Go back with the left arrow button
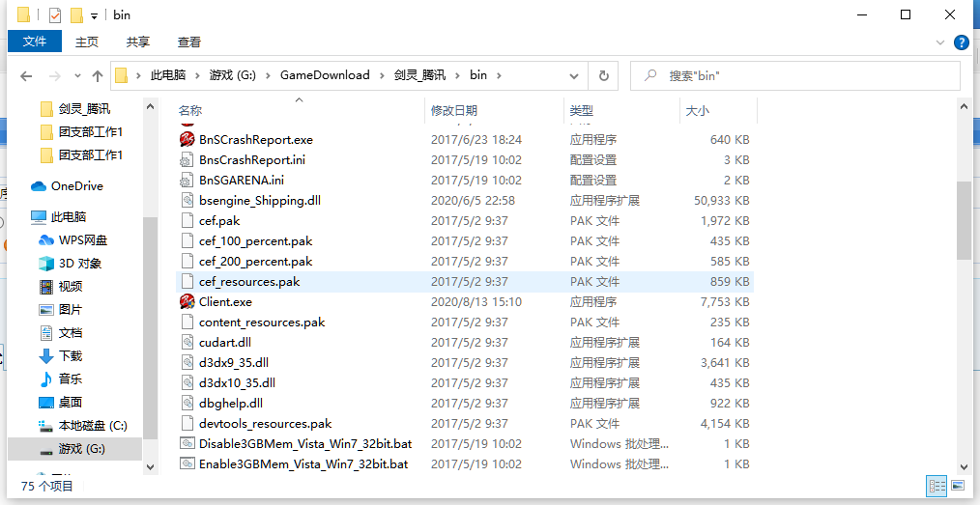Screen dimensions: 980x505 (26, 76)
